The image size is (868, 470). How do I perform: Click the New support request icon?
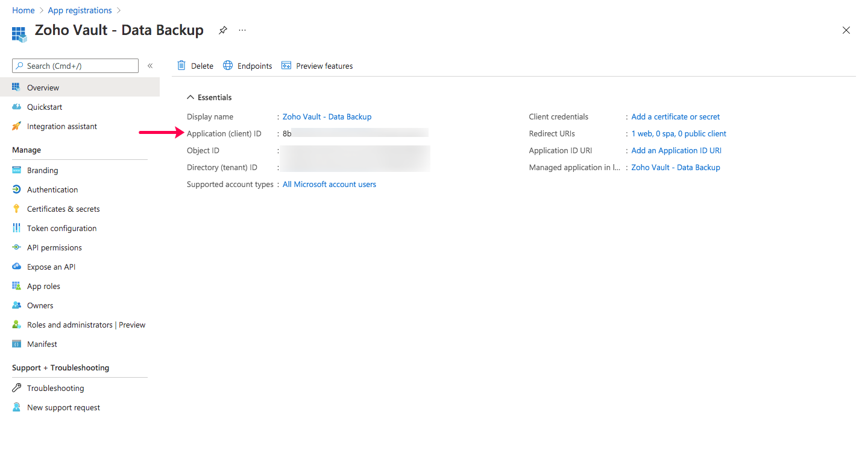[16, 407]
